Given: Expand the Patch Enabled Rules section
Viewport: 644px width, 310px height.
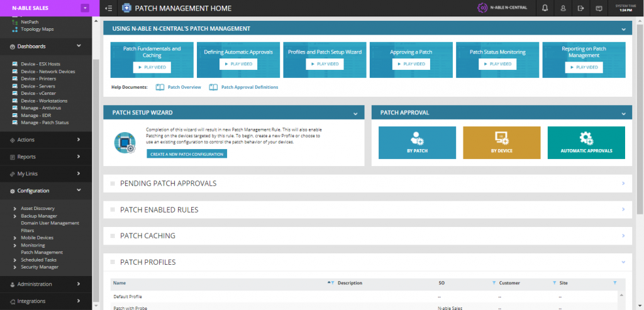Looking at the screenshot, I should [x=623, y=209].
